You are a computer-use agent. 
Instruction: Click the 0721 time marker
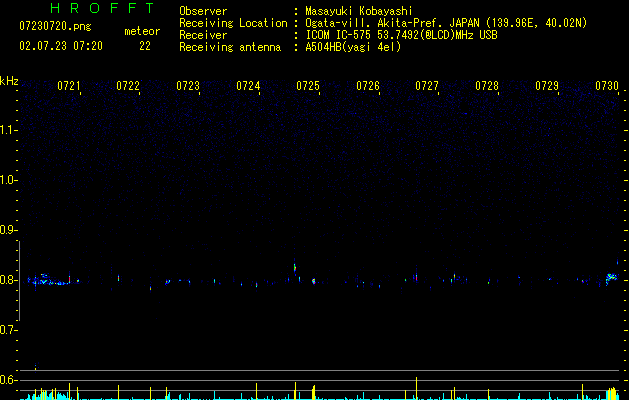pos(69,85)
